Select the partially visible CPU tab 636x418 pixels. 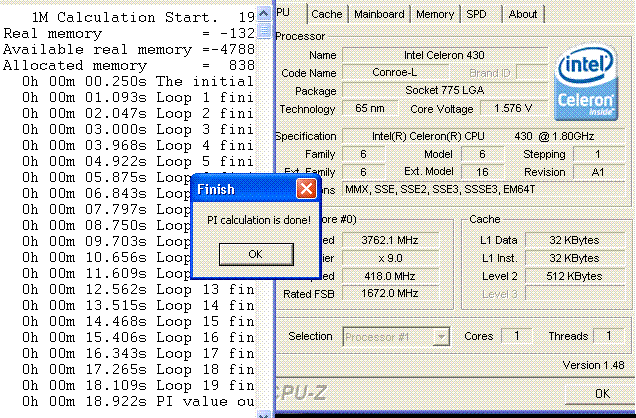pyautogui.click(x=290, y=13)
